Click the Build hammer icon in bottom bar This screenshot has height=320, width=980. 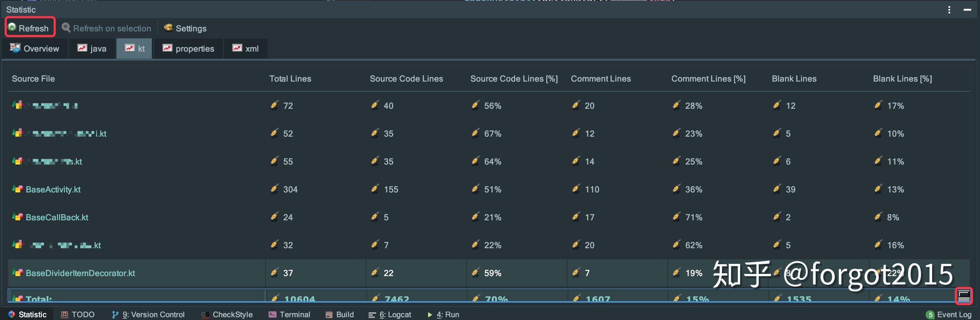point(329,315)
